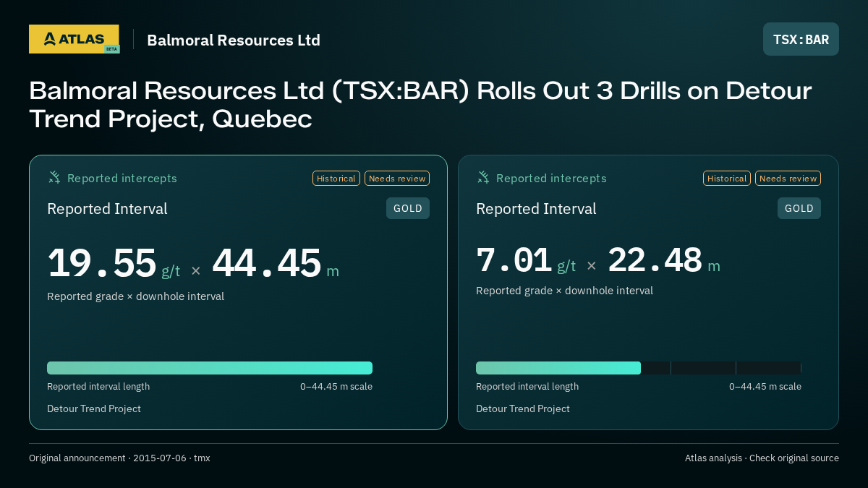The height and width of the screenshot is (488, 868).
Task: Click 'Detour Trend Project' in the 19.55 g/t card
Action: coord(94,409)
